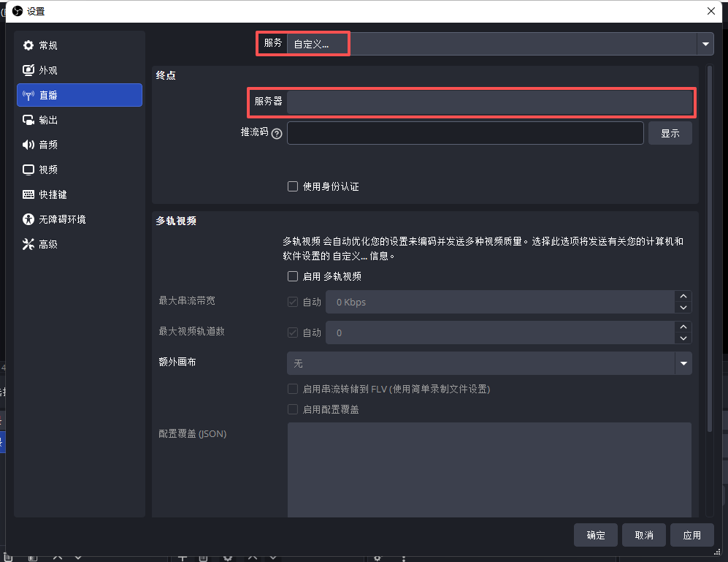
Task: Click 显示 to reveal the stream key
Action: tap(670, 133)
